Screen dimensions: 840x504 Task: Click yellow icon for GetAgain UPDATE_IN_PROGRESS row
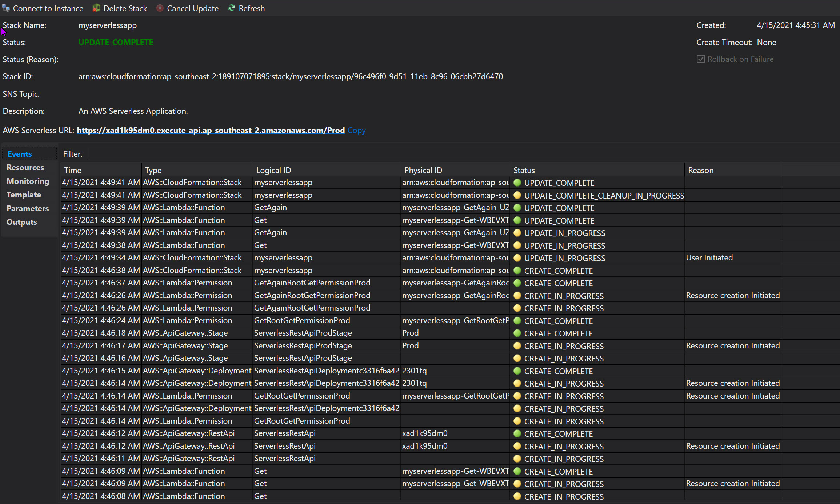(517, 233)
